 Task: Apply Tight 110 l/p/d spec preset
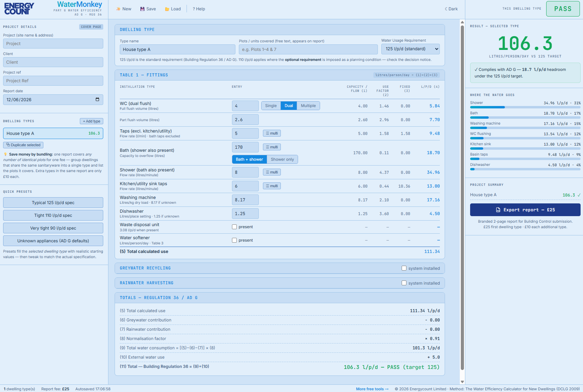53,215
